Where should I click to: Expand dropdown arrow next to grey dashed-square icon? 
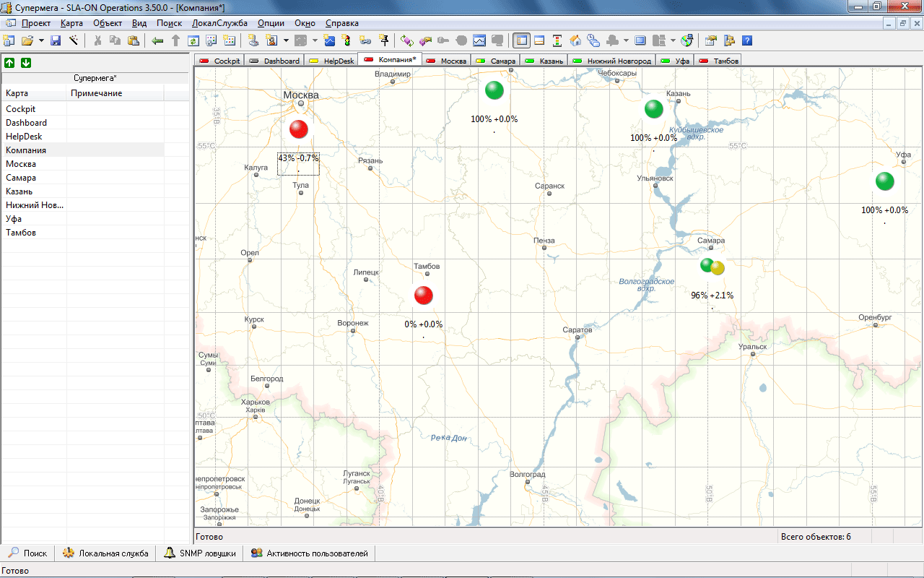[315, 40]
